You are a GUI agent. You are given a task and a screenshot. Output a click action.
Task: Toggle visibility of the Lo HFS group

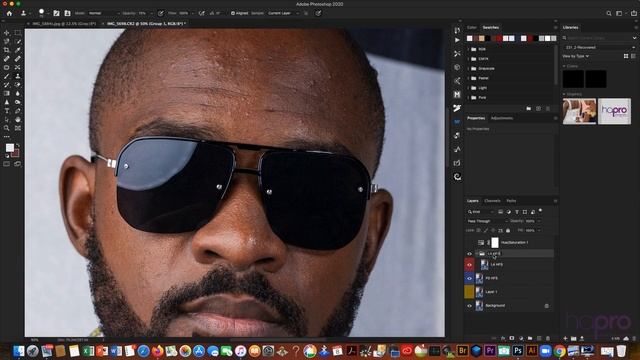point(469,254)
